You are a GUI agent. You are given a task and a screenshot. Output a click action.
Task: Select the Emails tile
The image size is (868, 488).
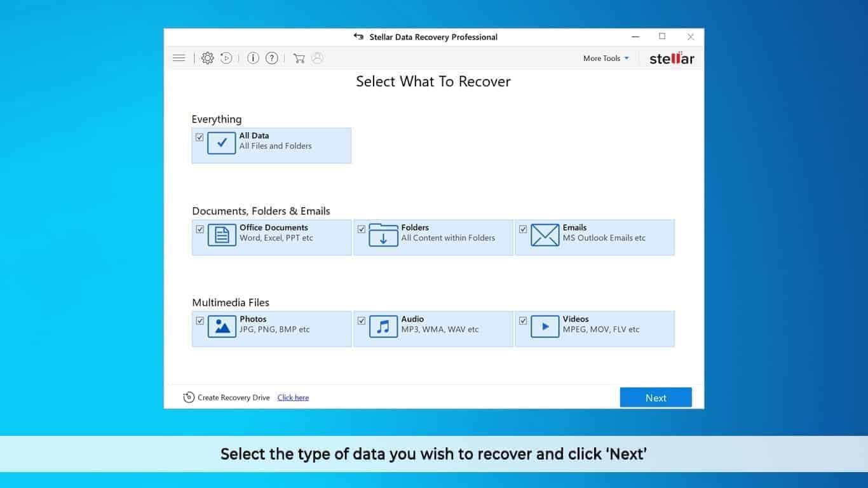pyautogui.click(x=594, y=237)
